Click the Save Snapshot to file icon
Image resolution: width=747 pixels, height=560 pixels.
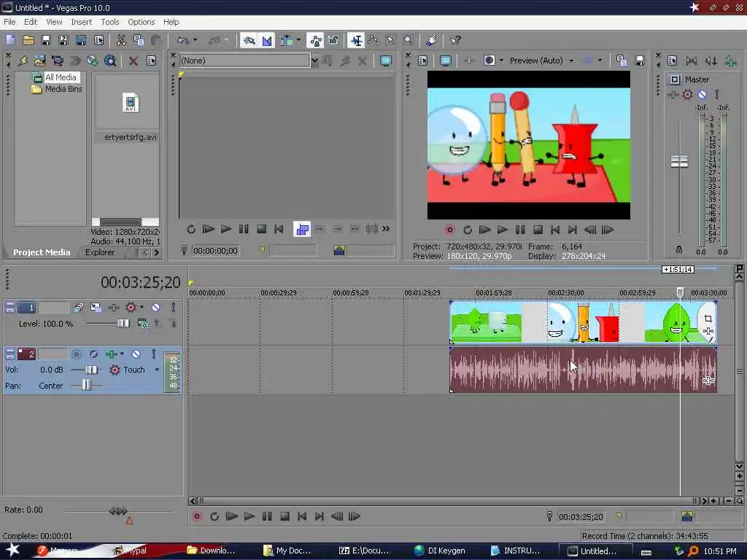click(x=640, y=61)
